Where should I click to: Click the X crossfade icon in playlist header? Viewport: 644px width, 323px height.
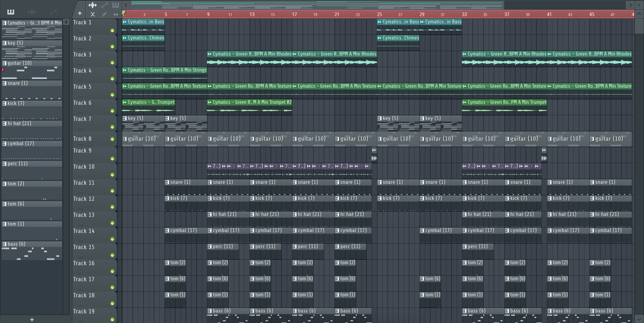pos(93,14)
